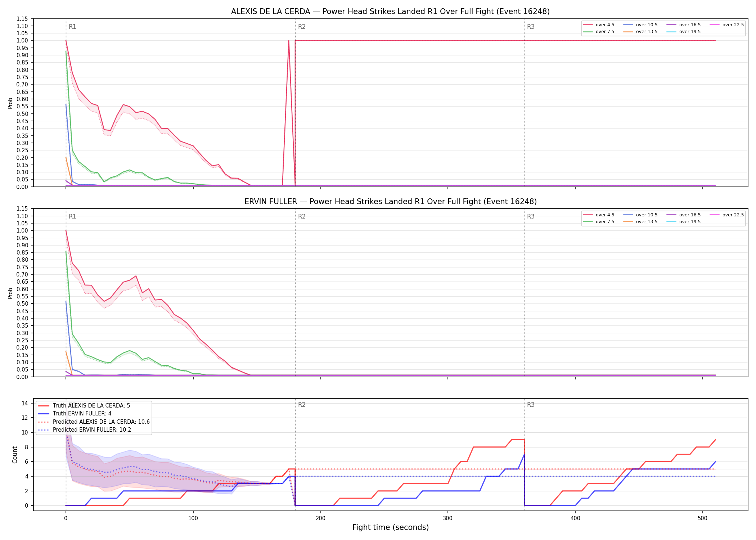The width and height of the screenshot is (756, 540).
Task: Click 'Truth ERVIN FULLER: 4' legend entry
Action: pos(75,414)
